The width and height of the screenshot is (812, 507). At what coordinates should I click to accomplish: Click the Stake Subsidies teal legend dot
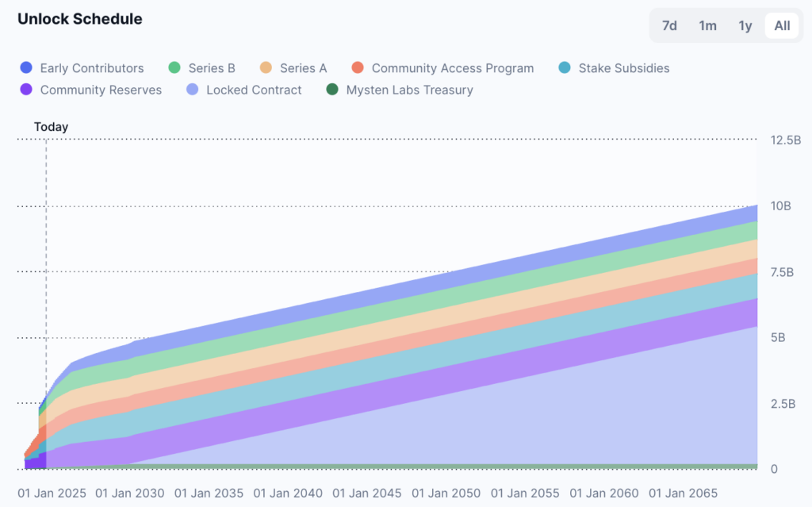pyautogui.click(x=565, y=68)
